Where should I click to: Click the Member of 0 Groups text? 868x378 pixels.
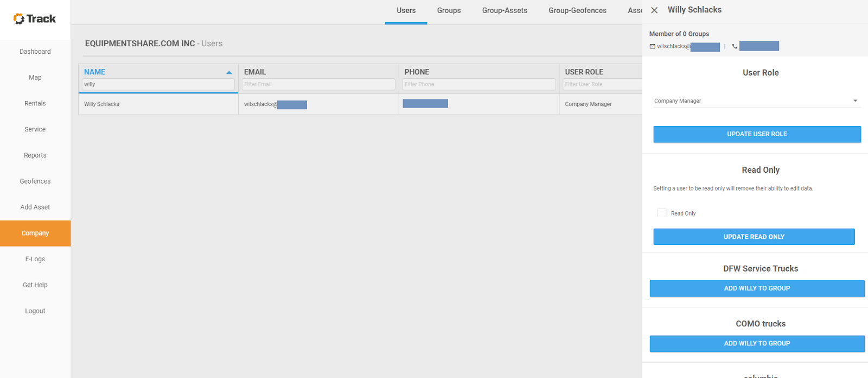(x=679, y=34)
